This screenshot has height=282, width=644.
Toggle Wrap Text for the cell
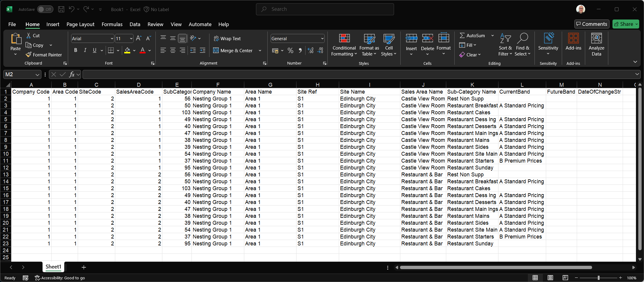[x=227, y=38]
